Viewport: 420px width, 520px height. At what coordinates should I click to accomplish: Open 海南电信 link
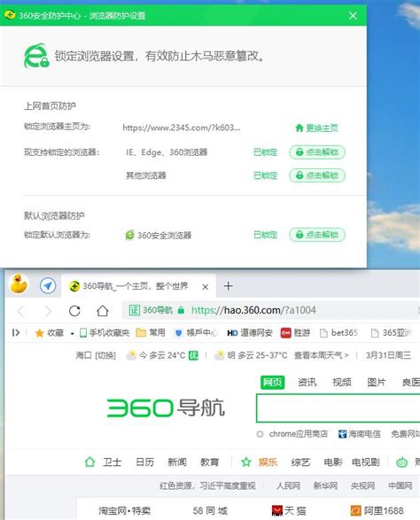point(360,434)
